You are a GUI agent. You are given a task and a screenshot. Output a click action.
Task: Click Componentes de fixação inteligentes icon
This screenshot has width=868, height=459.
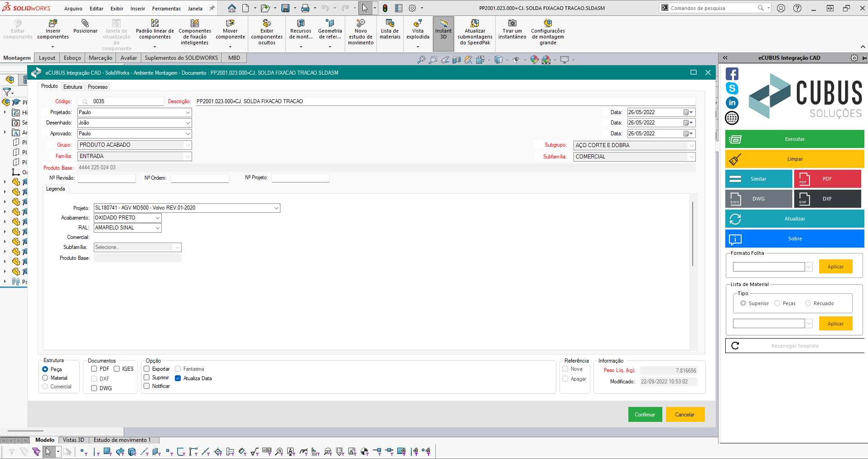pyautogui.click(x=195, y=23)
